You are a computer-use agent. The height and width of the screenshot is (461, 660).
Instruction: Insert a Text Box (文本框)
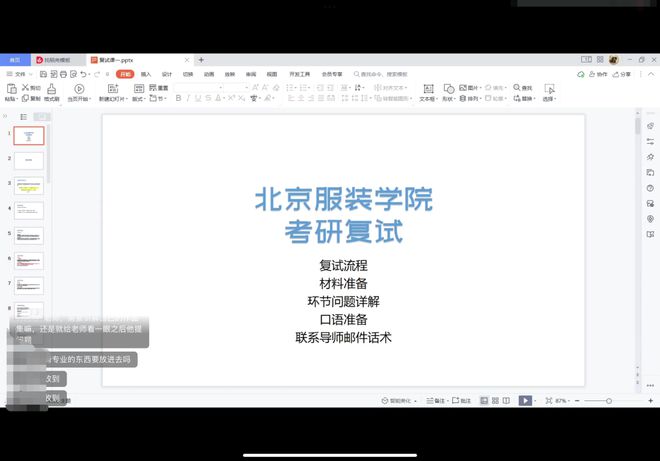click(428, 88)
